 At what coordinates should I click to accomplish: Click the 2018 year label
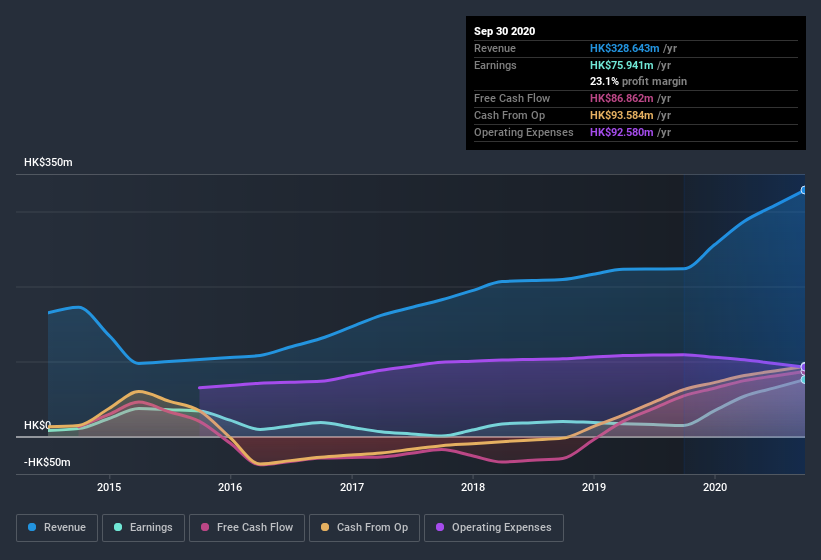click(x=473, y=487)
